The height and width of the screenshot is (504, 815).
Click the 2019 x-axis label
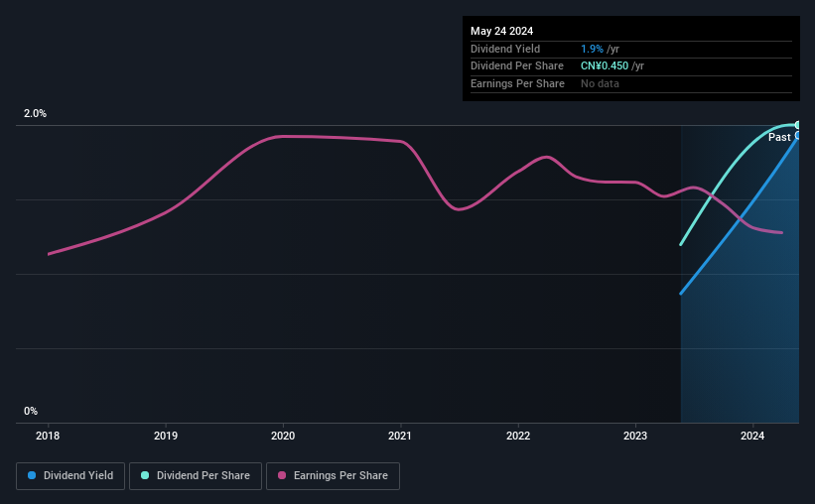click(x=166, y=436)
